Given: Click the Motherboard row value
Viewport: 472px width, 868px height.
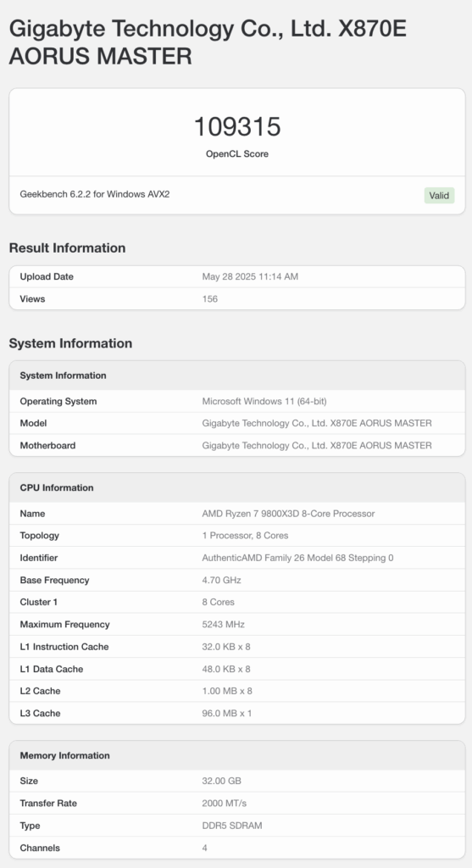Looking at the screenshot, I should click(x=317, y=446).
